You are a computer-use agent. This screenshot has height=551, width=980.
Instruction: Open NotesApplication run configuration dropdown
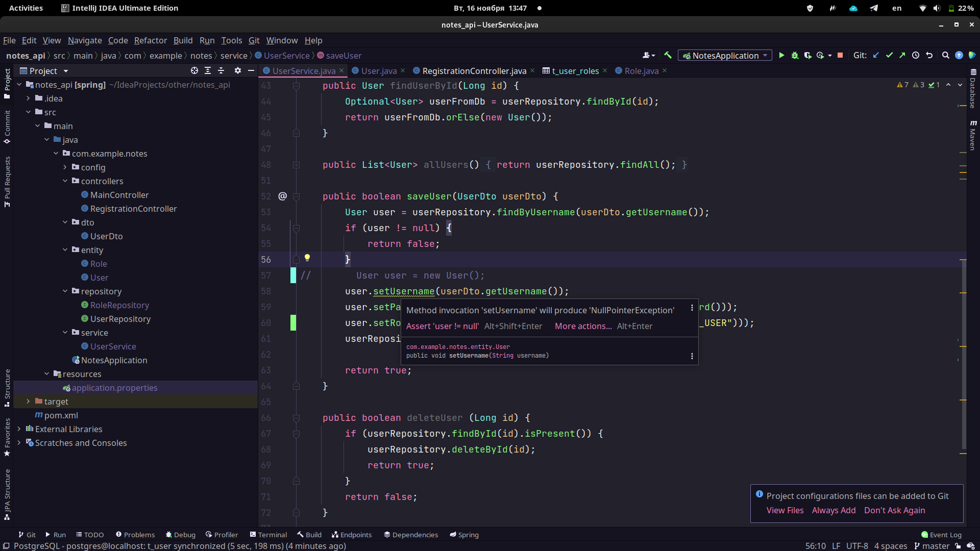click(x=724, y=55)
